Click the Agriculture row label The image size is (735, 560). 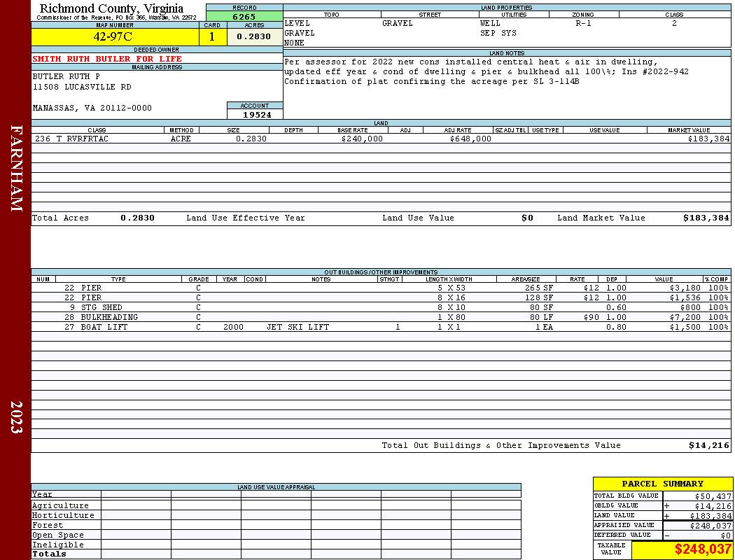coord(60,505)
